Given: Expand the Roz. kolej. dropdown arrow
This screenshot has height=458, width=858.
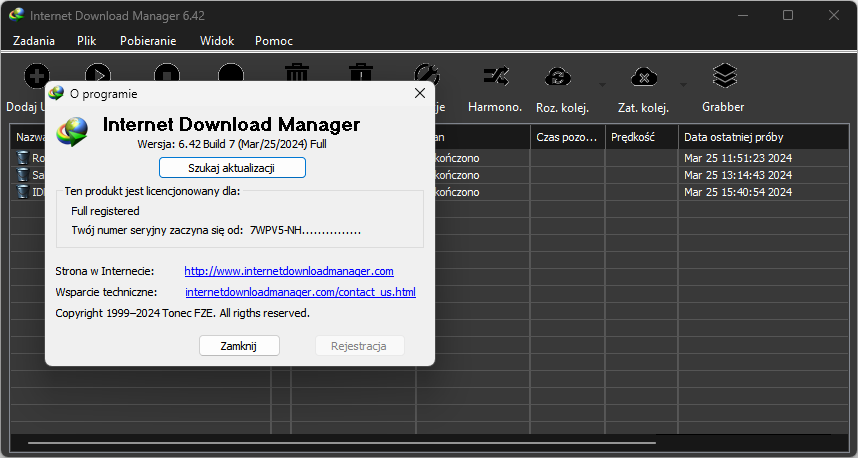Looking at the screenshot, I should tap(602, 85).
